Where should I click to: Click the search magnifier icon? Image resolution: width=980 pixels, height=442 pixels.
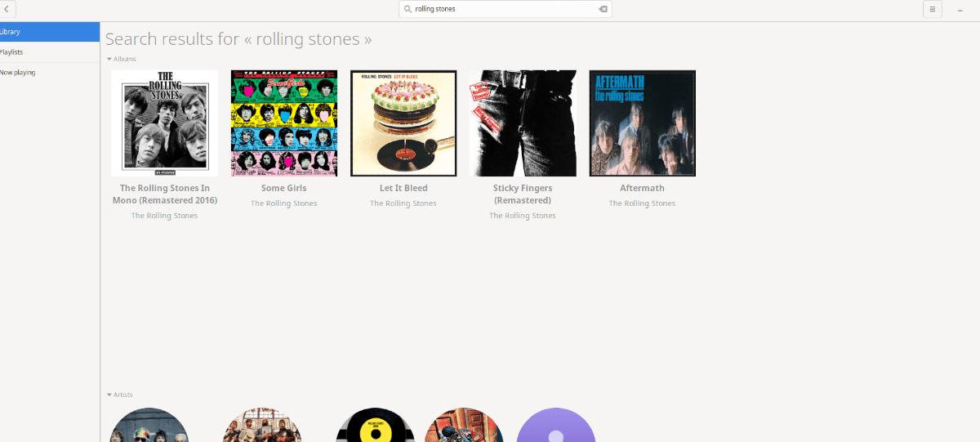408,9
